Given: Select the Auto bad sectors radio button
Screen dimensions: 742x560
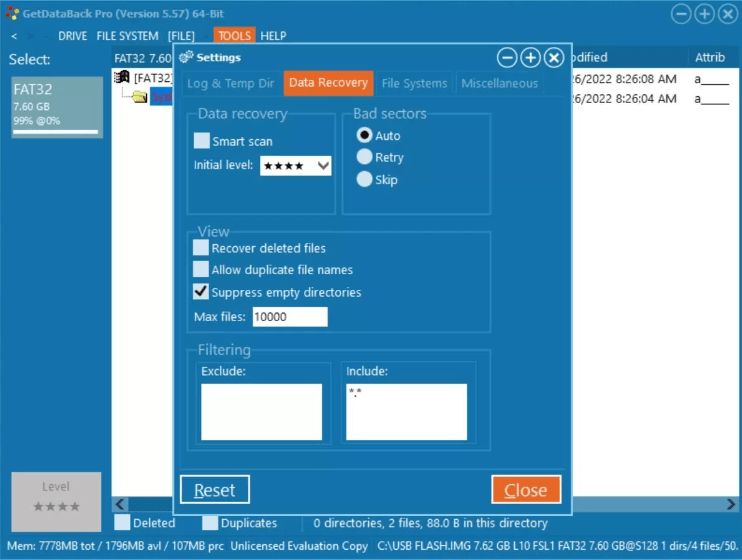Looking at the screenshot, I should [364, 135].
